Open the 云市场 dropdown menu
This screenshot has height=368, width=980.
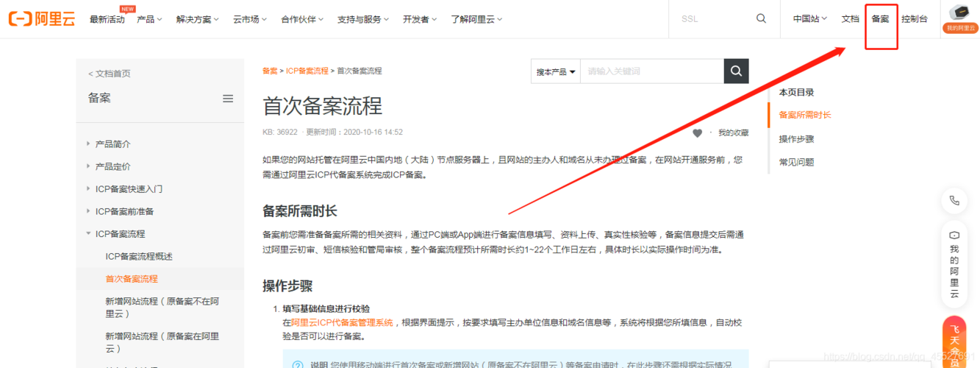pos(250,19)
